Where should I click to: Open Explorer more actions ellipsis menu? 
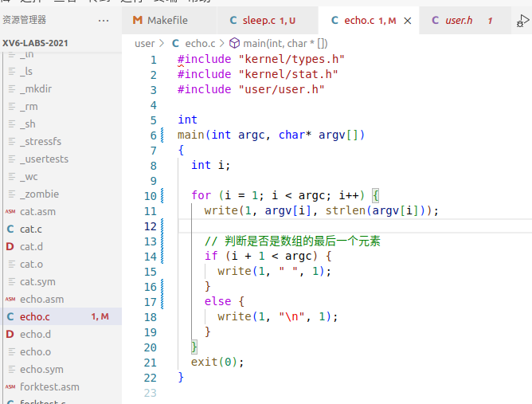pyautogui.click(x=104, y=20)
